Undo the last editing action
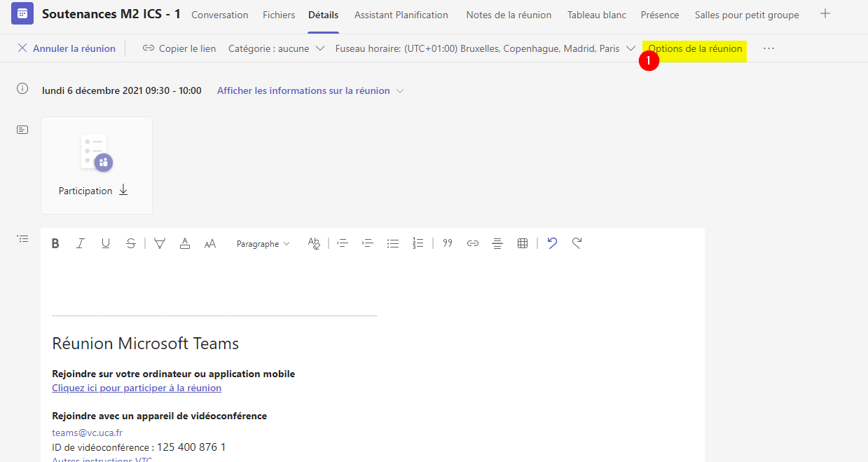Viewport: 868px width, 462px height. point(552,243)
